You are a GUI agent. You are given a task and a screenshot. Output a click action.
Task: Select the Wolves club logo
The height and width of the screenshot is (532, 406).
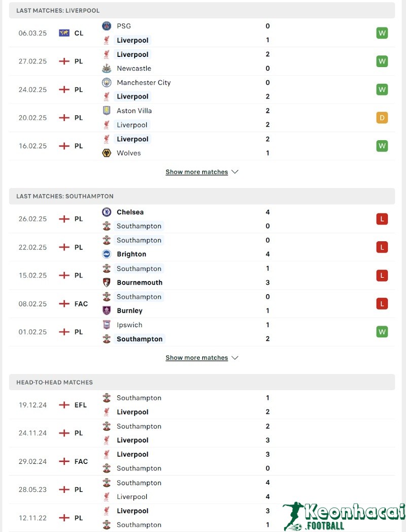click(x=107, y=153)
